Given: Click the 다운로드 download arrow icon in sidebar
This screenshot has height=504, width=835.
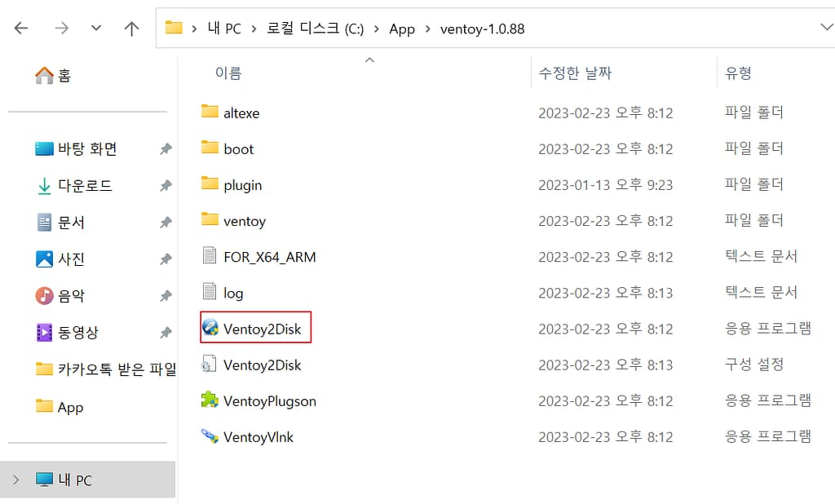Looking at the screenshot, I should (44, 186).
